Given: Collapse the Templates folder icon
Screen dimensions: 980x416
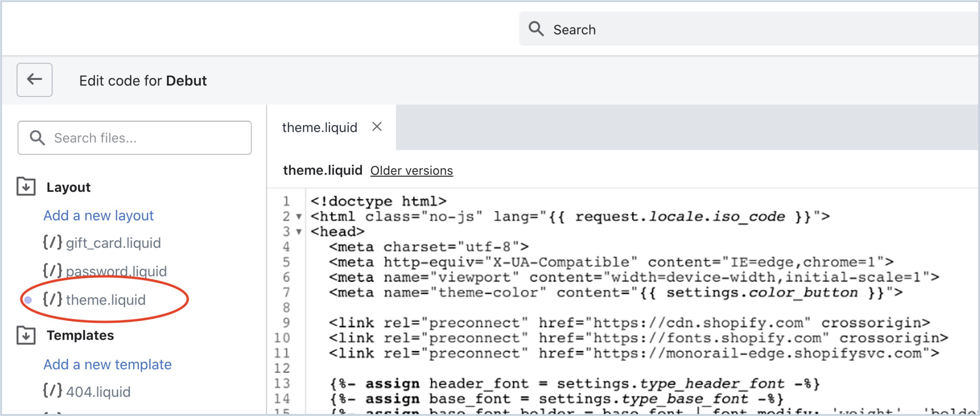Looking at the screenshot, I should coord(26,335).
